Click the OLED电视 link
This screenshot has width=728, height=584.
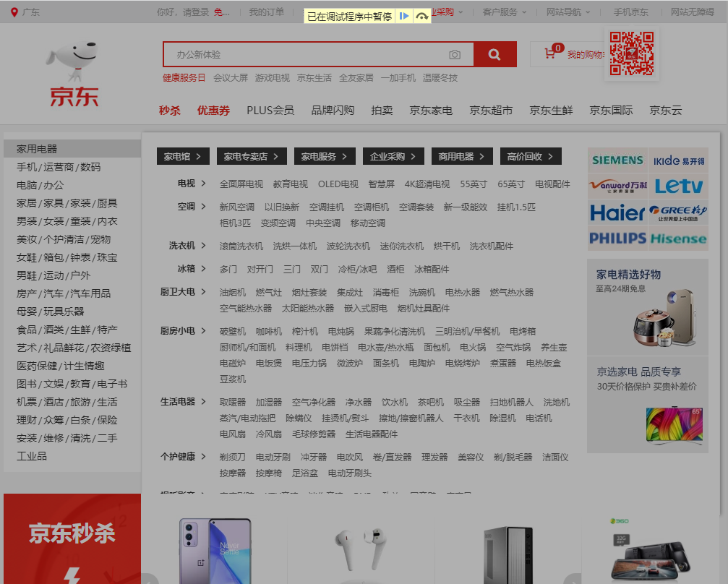[338, 184]
